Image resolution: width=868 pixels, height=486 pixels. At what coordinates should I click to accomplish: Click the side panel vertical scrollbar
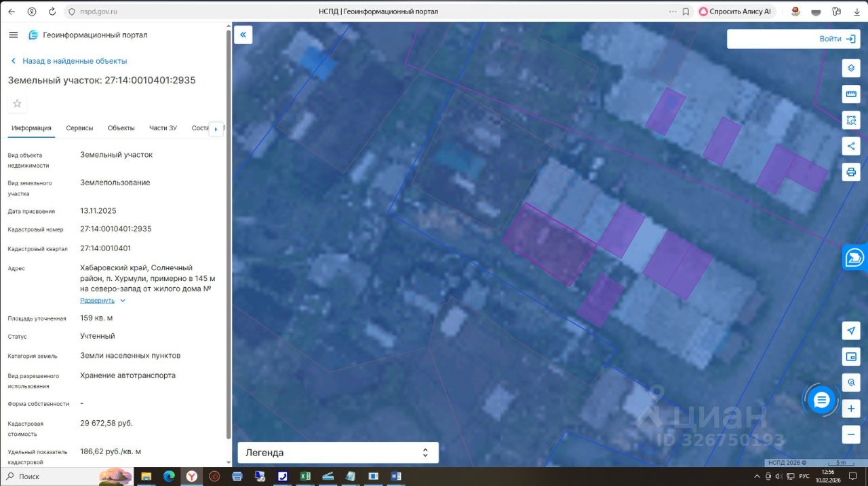(228, 233)
